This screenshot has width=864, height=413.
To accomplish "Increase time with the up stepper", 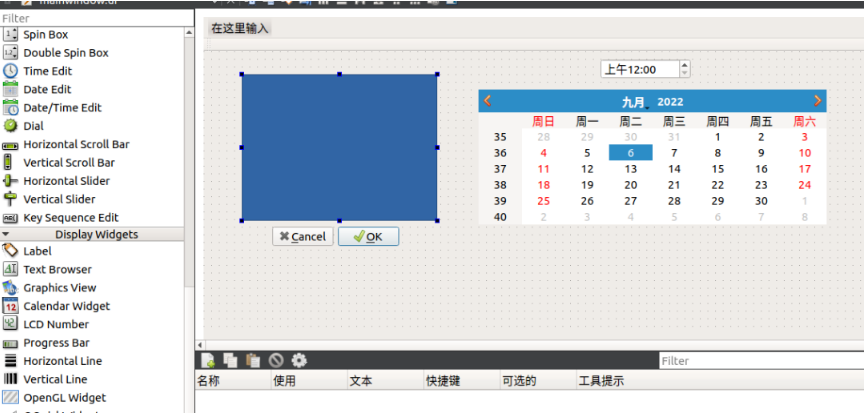I will point(684,66).
